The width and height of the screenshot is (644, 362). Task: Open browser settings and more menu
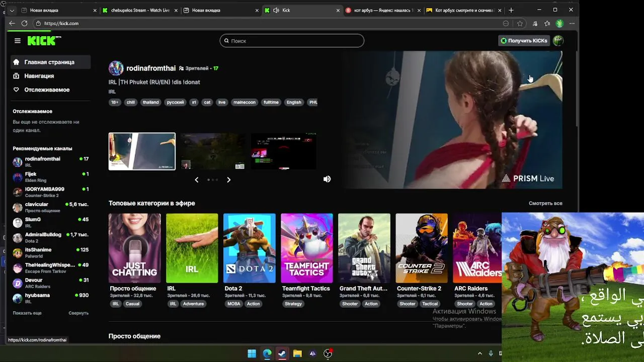572,23
